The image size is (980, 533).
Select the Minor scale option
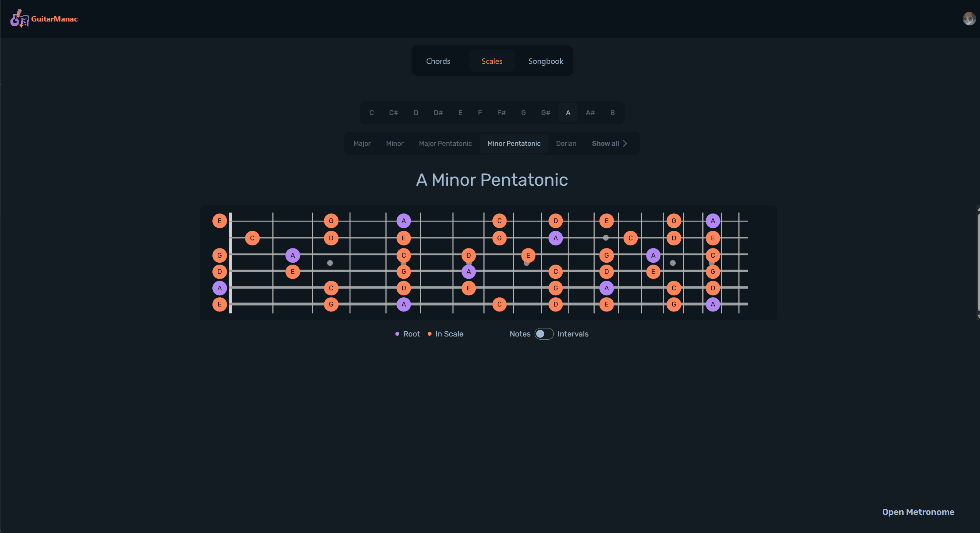pyautogui.click(x=395, y=143)
